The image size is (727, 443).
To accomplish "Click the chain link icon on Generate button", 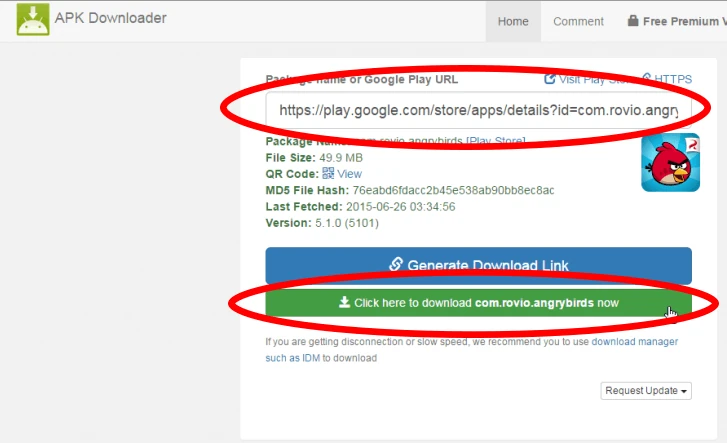I will pos(395,264).
